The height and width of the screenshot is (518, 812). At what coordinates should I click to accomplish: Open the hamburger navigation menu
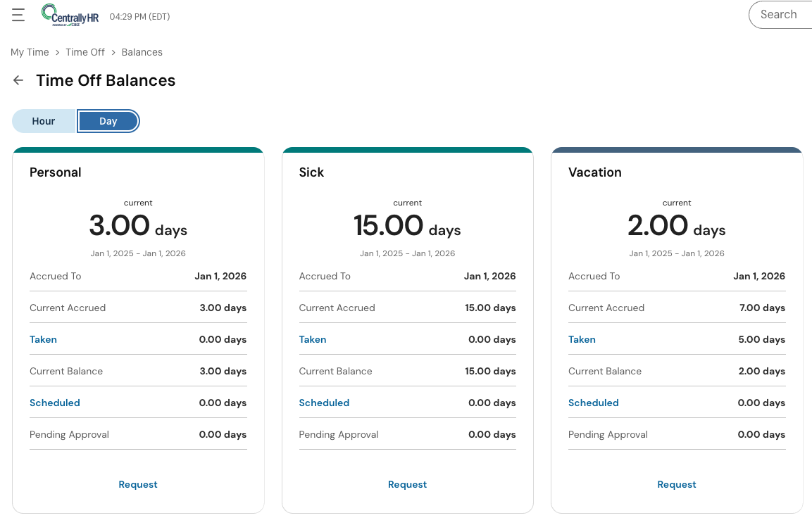18,15
